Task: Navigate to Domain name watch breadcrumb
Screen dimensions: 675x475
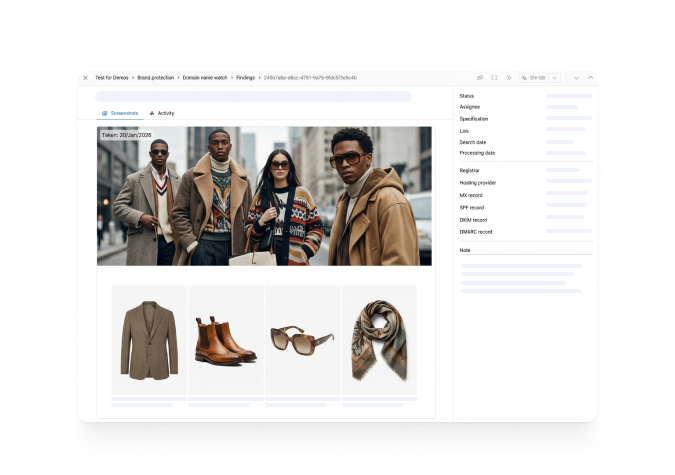Action: [x=205, y=78]
